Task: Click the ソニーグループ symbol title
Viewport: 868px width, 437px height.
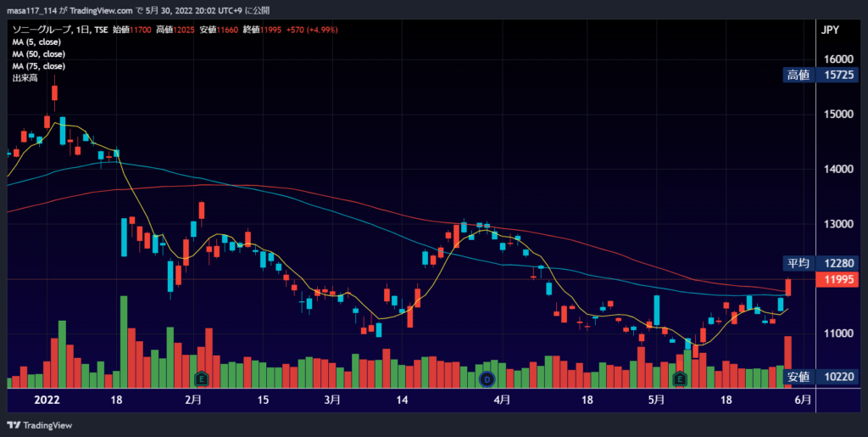Action: coord(42,30)
